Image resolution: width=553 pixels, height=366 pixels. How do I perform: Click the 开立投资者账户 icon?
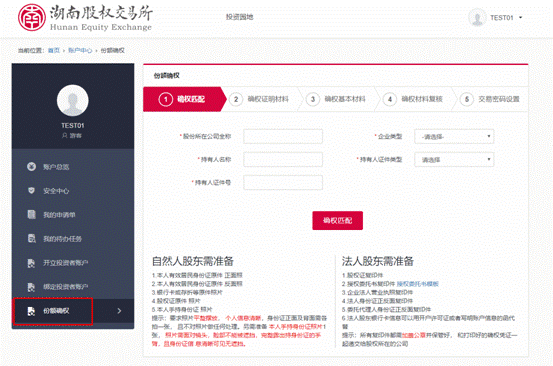pyautogui.click(x=31, y=263)
